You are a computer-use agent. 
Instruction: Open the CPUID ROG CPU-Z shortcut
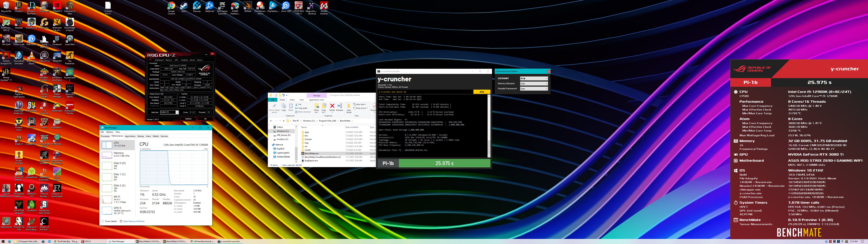click(x=299, y=8)
